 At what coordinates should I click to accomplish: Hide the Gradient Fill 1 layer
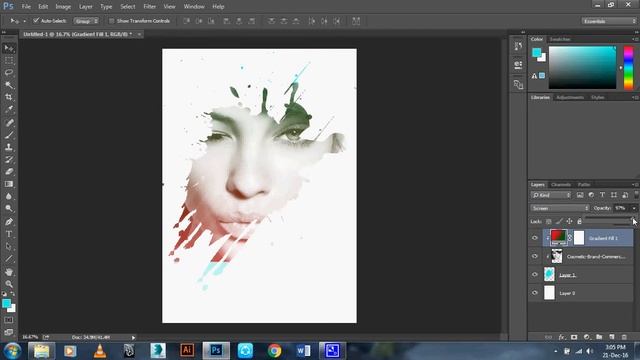(535, 238)
